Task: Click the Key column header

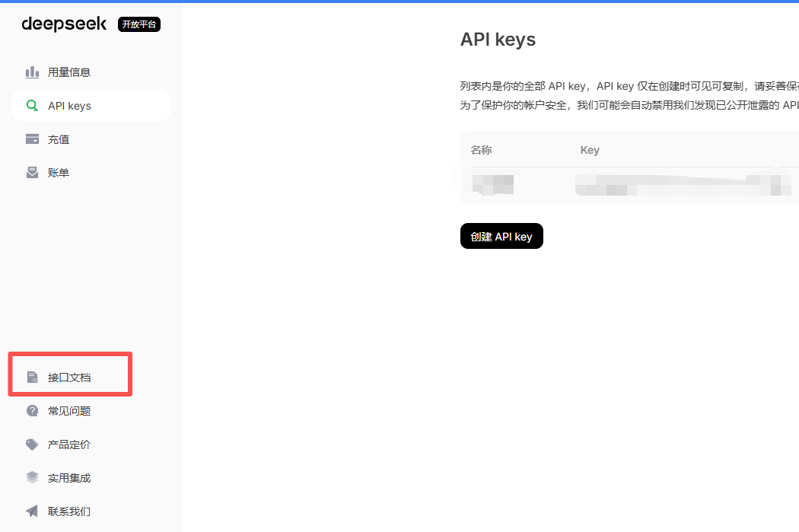Action: (x=590, y=150)
